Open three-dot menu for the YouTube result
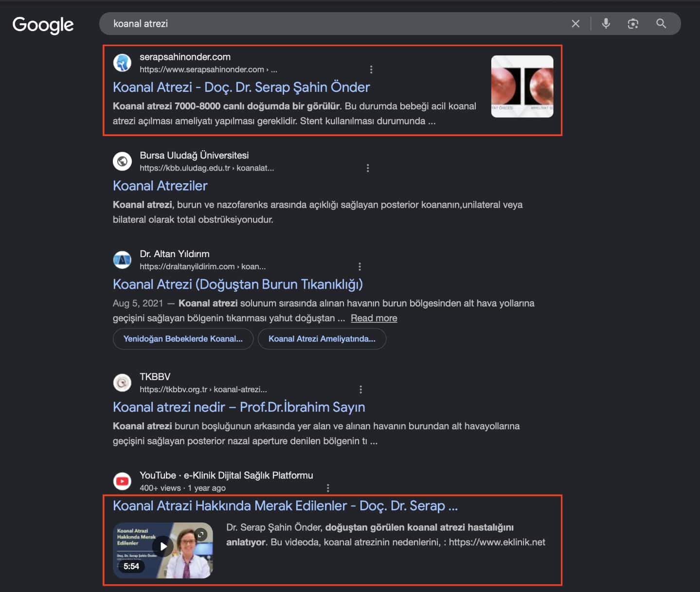 [x=328, y=488]
